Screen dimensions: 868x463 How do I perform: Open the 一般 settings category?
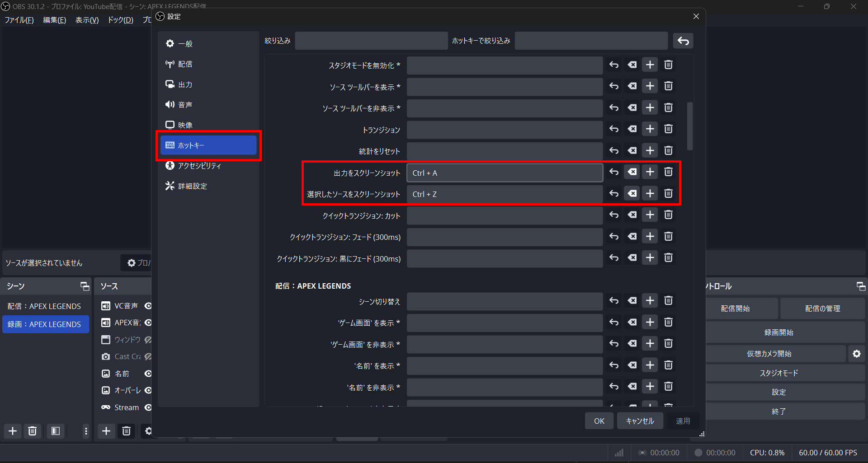click(208, 44)
